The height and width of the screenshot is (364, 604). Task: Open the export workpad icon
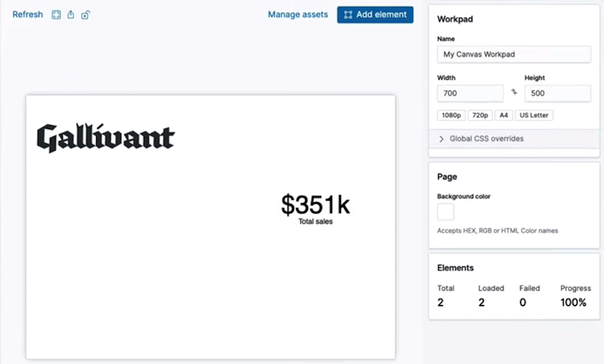point(70,15)
